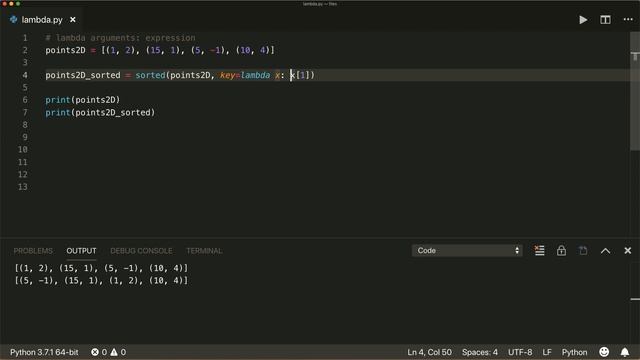Viewport: 640px width, 360px height.
Task: Open the editor More Actions ellipsis
Action: [628, 20]
